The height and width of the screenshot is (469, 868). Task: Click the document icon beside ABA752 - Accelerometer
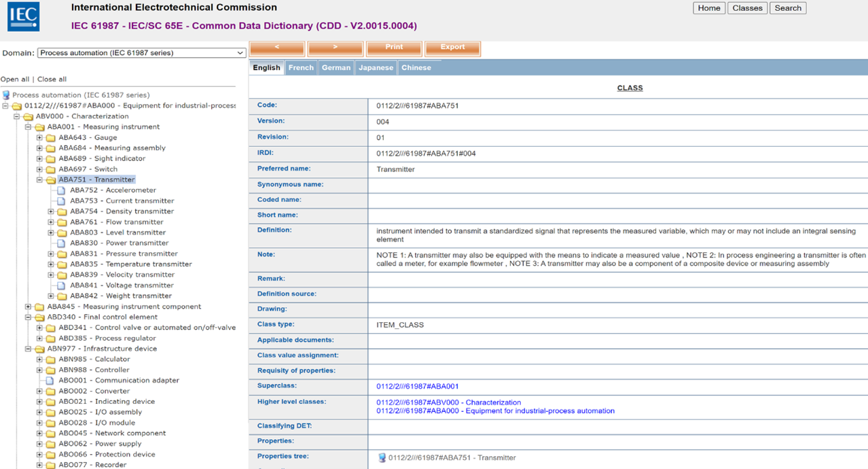pyautogui.click(x=61, y=190)
